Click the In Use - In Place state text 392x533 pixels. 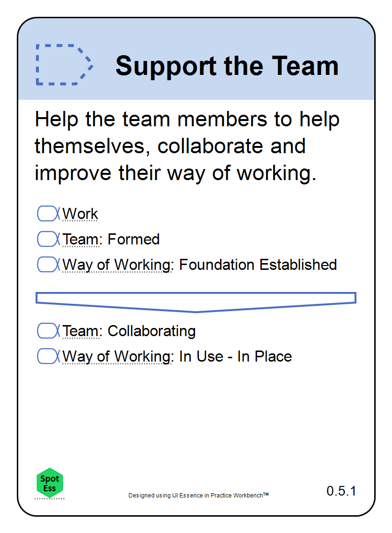coord(235,357)
